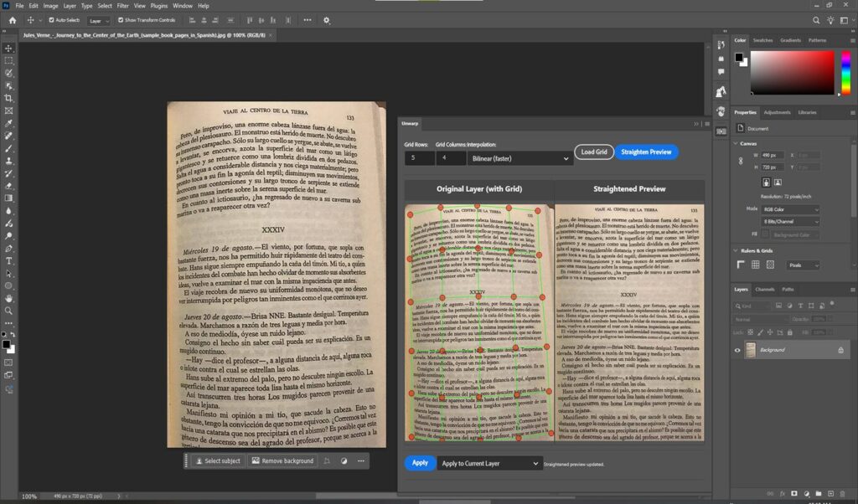Click the Load Grid button
858x504 pixels.
tap(594, 152)
